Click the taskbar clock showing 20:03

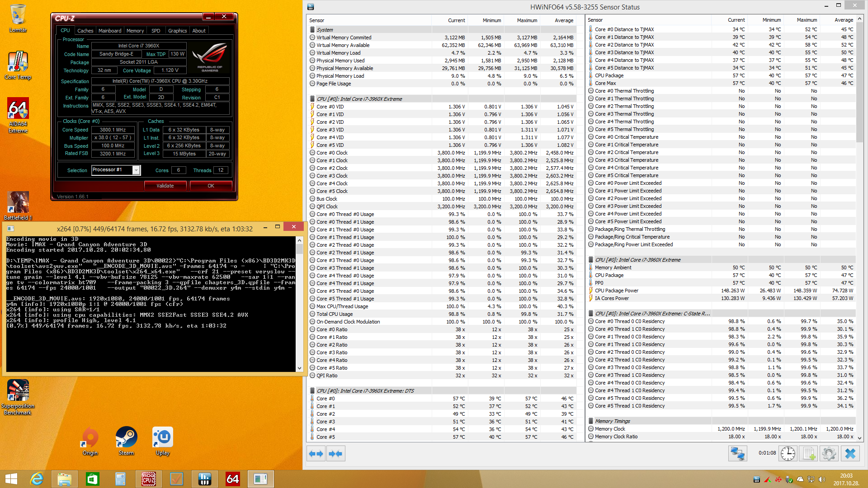[846, 479]
